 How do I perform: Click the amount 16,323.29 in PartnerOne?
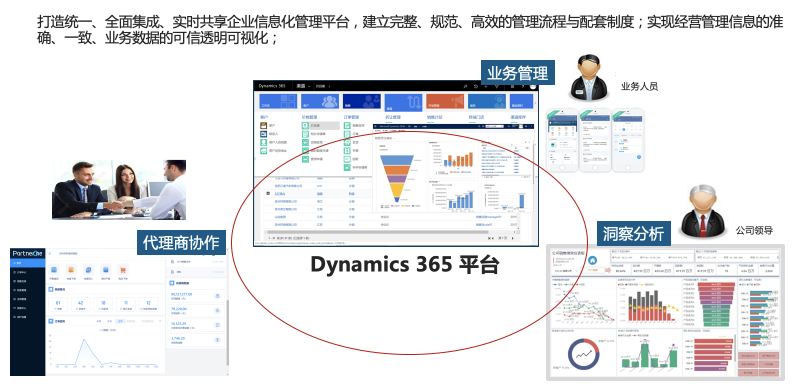pos(179,324)
